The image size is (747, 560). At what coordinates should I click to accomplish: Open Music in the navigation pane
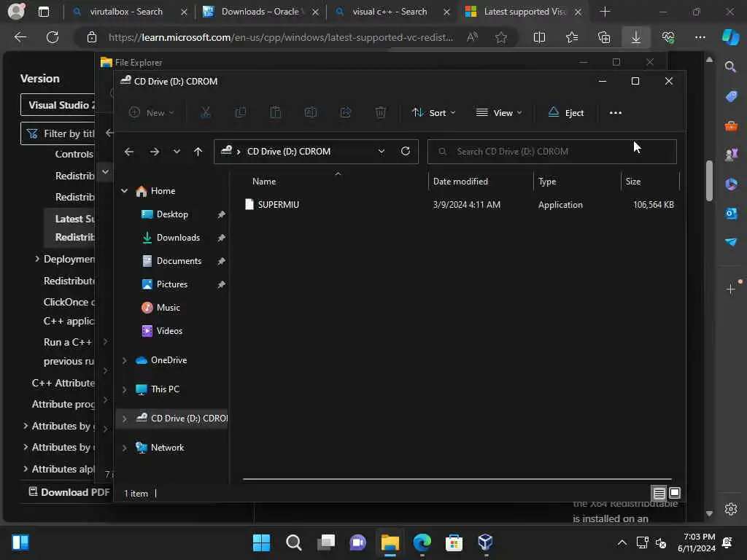(x=168, y=308)
